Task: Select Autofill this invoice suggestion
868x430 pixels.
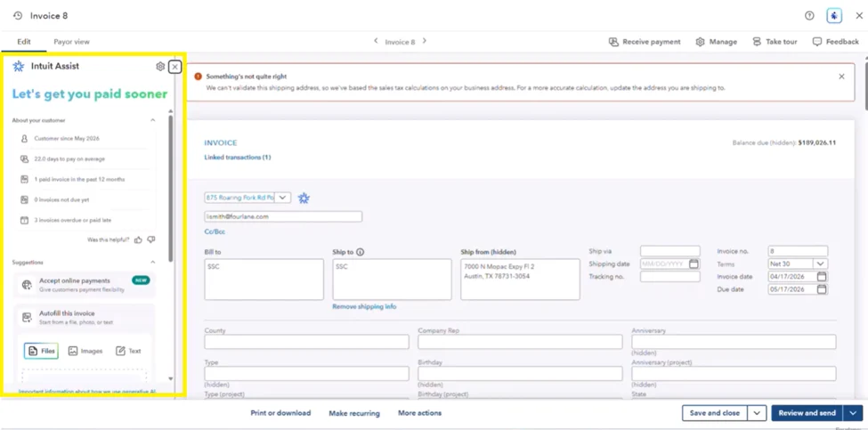Action: pyautogui.click(x=85, y=317)
